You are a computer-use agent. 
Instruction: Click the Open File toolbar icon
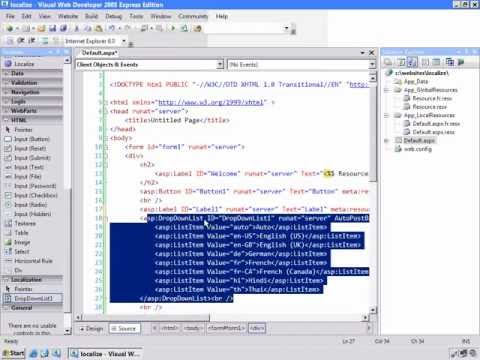click(41, 29)
